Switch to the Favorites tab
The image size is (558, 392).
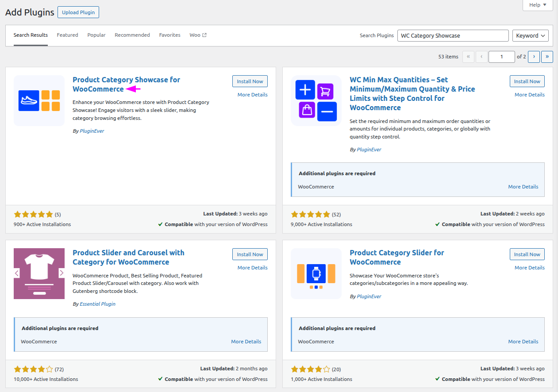tap(170, 35)
